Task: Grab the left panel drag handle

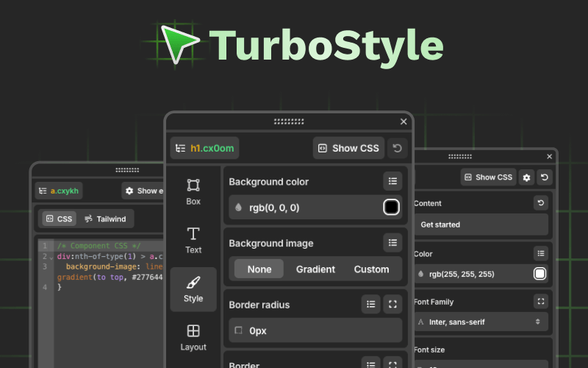Action: tap(127, 170)
